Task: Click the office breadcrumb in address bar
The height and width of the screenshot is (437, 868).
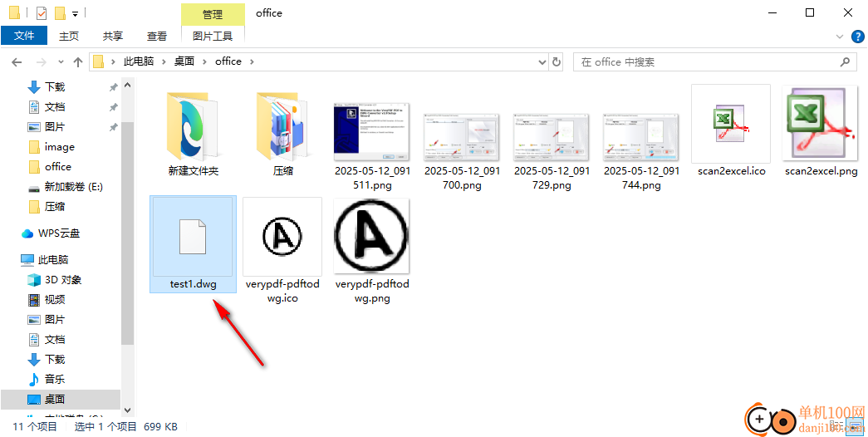Action: coord(228,61)
